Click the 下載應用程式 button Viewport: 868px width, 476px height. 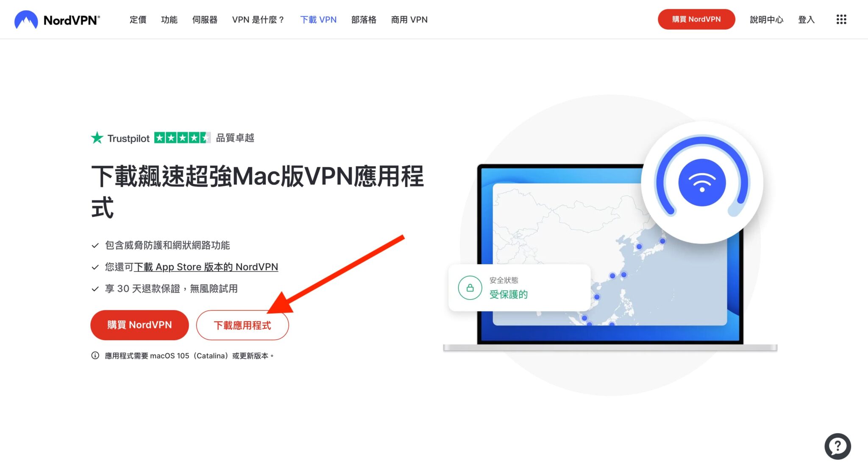242,325
